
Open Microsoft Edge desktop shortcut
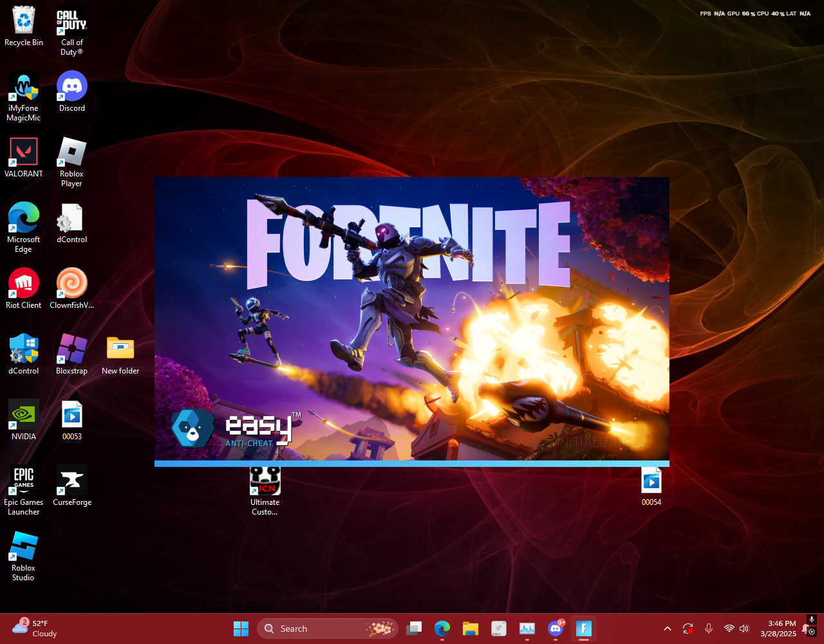tap(24, 228)
